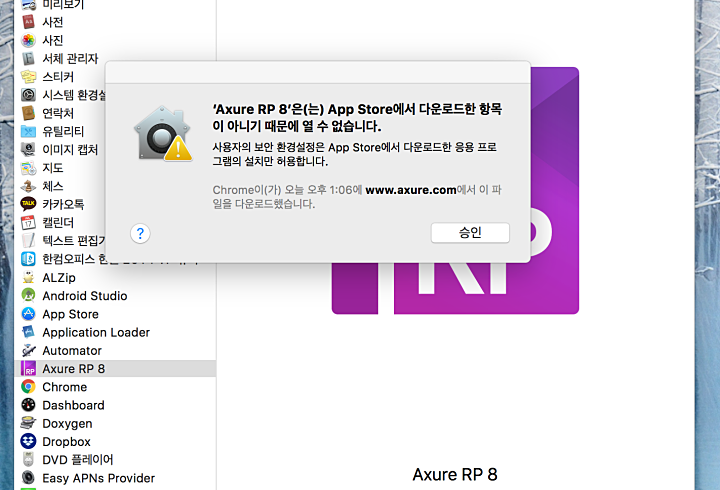Click the 사진 list row text
This screenshot has width=720, height=490.
click(x=53, y=40)
